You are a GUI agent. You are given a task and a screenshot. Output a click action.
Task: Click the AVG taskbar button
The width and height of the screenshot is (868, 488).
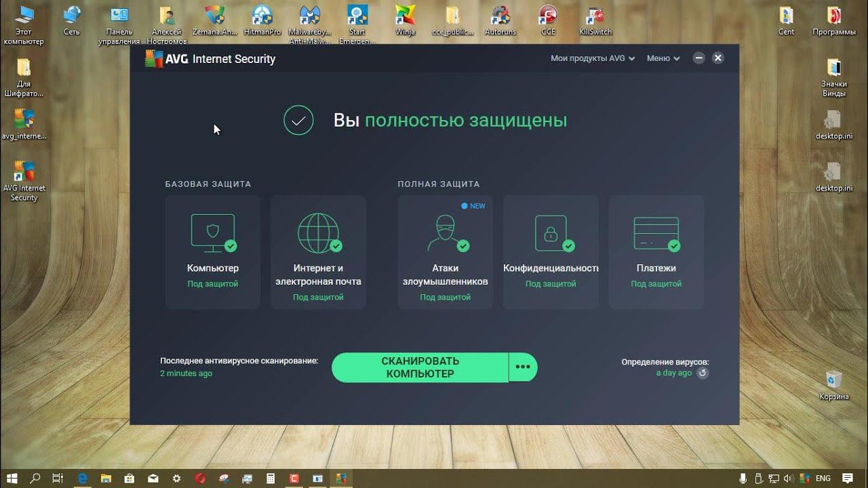tap(340, 479)
